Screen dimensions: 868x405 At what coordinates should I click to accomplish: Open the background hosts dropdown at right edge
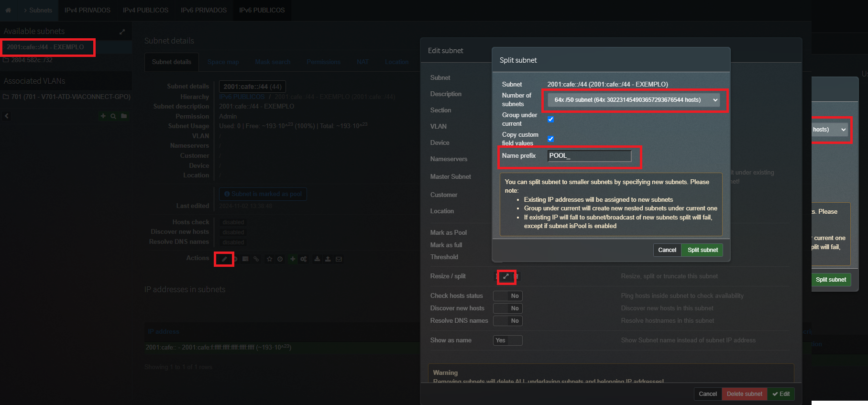click(x=830, y=130)
